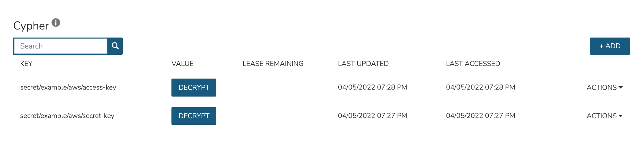The height and width of the screenshot is (155, 644).
Task: Decrypt the access-key secret value
Action: click(x=194, y=87)
